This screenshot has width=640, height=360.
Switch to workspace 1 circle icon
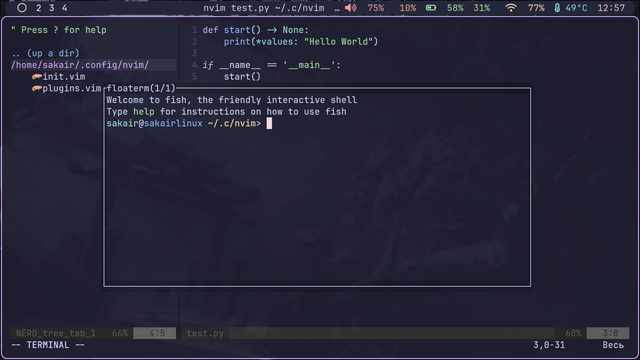(22, 8)
